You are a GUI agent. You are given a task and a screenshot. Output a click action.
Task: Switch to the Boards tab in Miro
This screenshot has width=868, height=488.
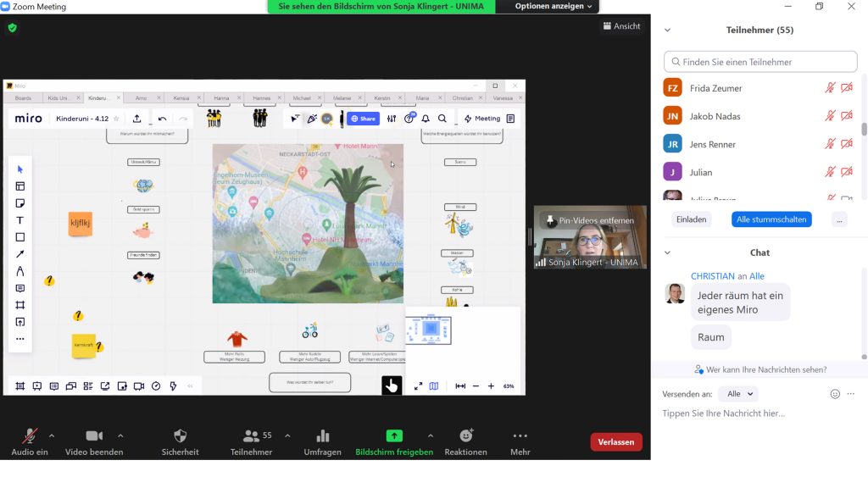(23, 98)
